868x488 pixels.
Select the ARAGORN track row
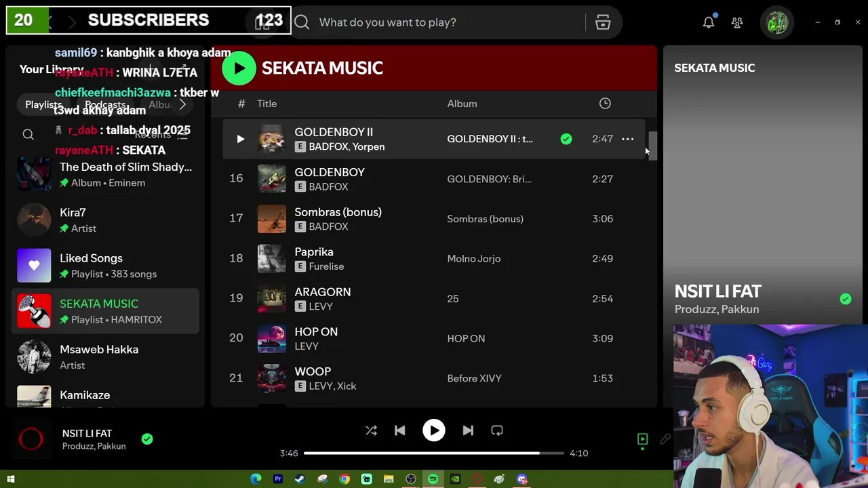click(x=434, y=299)
